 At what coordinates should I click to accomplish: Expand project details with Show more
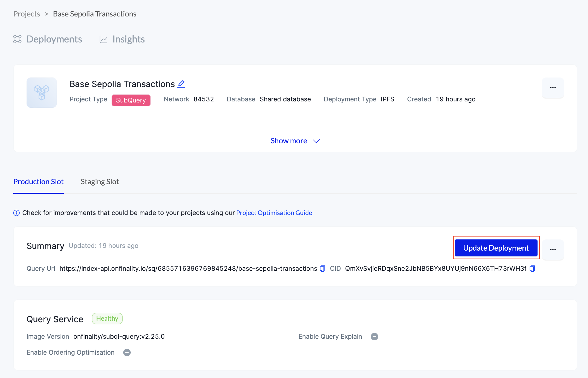(x=289, y=141)
